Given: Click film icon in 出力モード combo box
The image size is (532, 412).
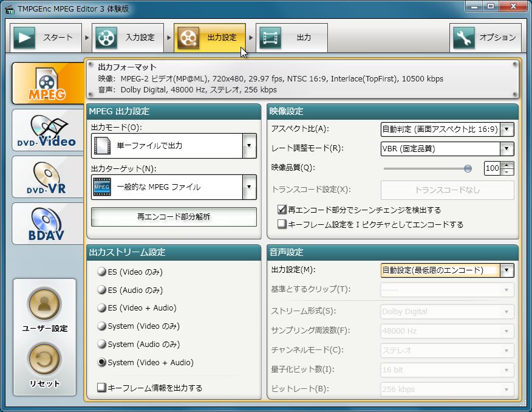Looking at the screenshot, I should click(x=102, y=146).
